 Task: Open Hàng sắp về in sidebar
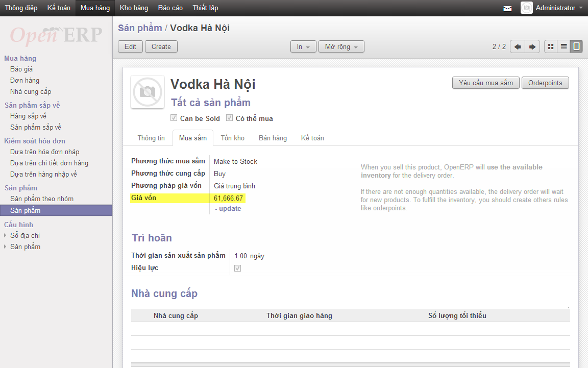pos(29,116)
